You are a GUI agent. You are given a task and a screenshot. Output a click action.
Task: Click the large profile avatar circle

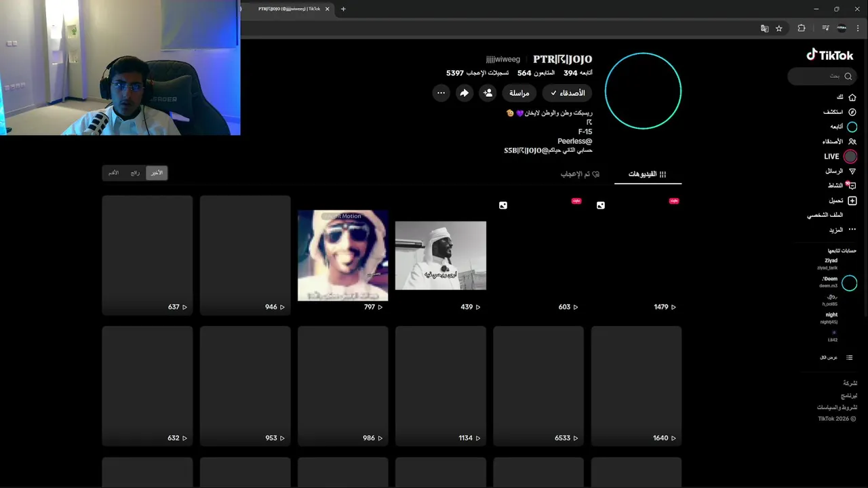coord(643,91)
